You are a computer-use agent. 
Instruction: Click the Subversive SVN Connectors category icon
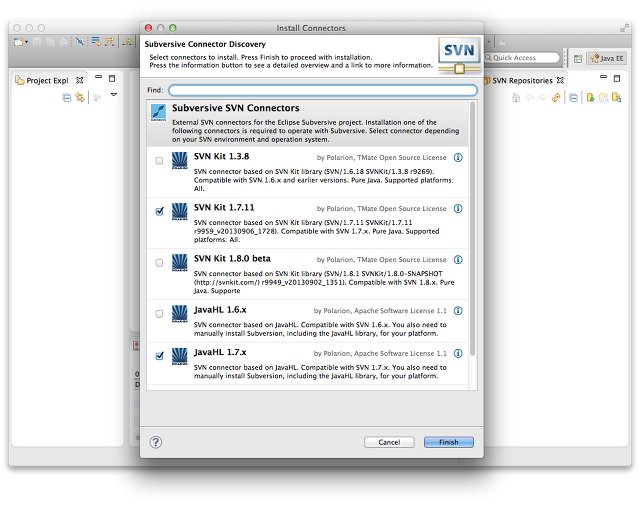click(x=158, y=113)
